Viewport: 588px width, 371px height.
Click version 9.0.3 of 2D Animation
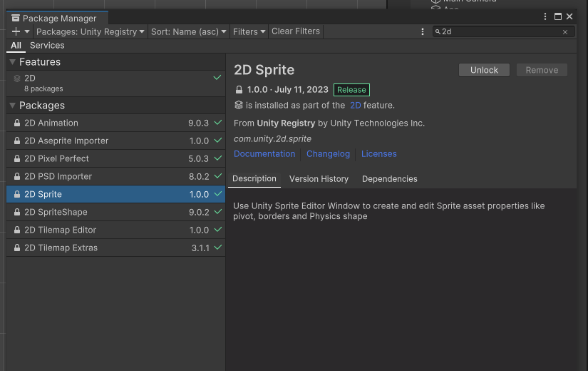198,123
